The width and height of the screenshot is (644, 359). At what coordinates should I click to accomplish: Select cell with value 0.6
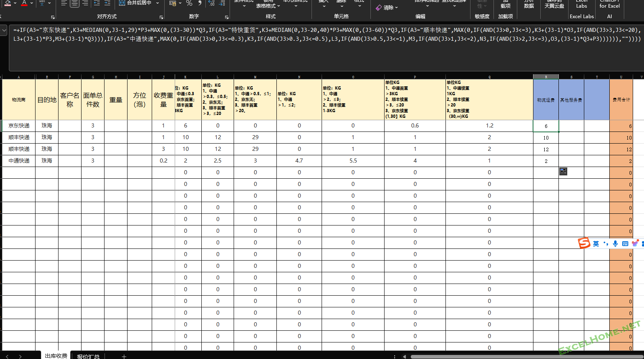[x=415, y=125]
